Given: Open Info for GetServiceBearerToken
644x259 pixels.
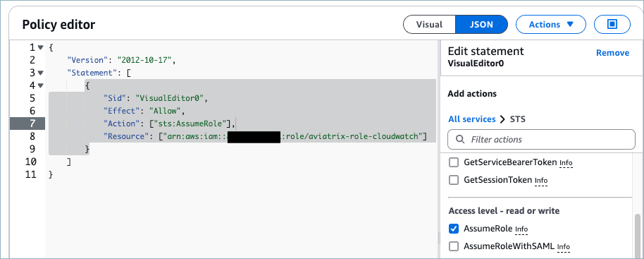Looking at the screenshot, I should (566, 163).
